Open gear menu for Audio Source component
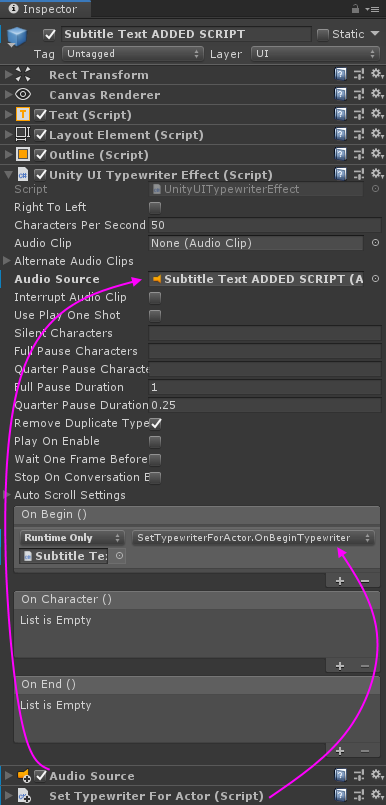The image size is (386, 805). point(377,776)
